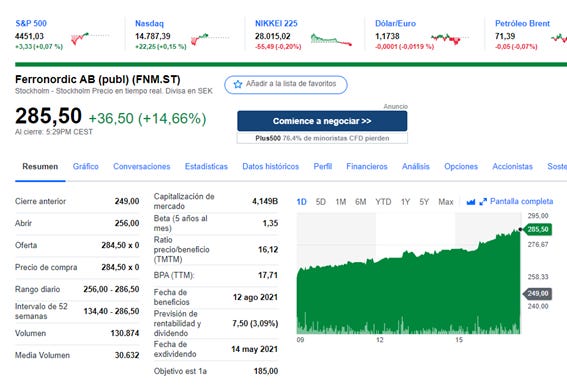Screen dimensions: 567x388
Task: Click BPA (TTM) value 17,71
Action: [268, 276]
